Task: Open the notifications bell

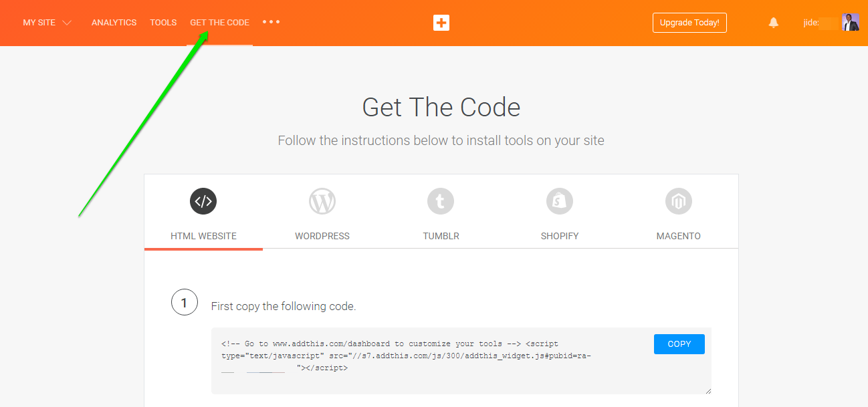Action: [774, 23]
